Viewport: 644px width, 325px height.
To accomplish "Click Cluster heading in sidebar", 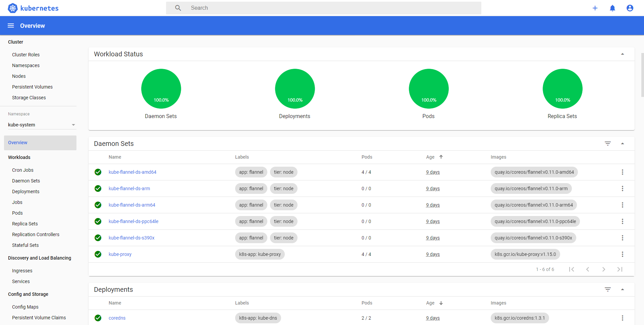I will click(15, 42).
